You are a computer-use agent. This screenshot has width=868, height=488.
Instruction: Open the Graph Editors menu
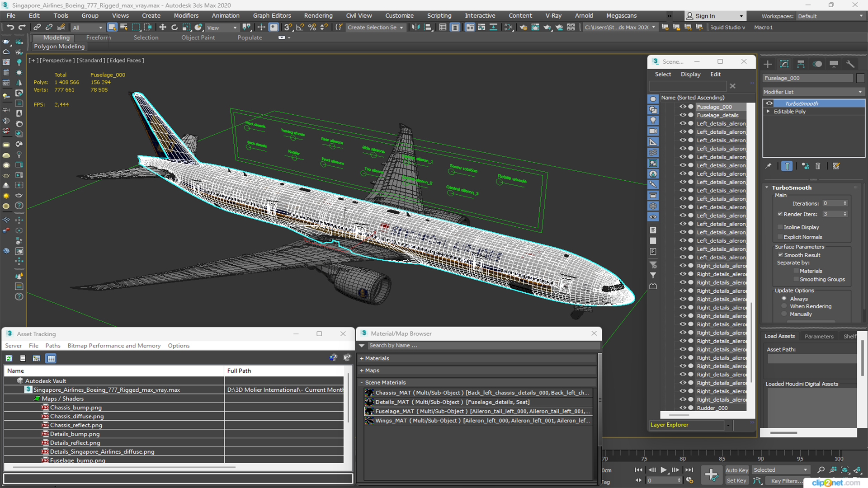(x=272, y=16)
